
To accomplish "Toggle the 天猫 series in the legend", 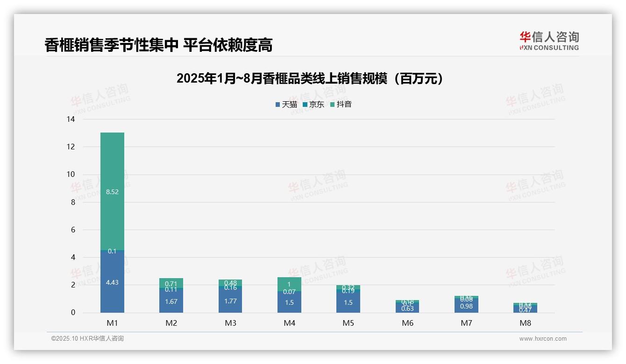I will click(285, 105).
